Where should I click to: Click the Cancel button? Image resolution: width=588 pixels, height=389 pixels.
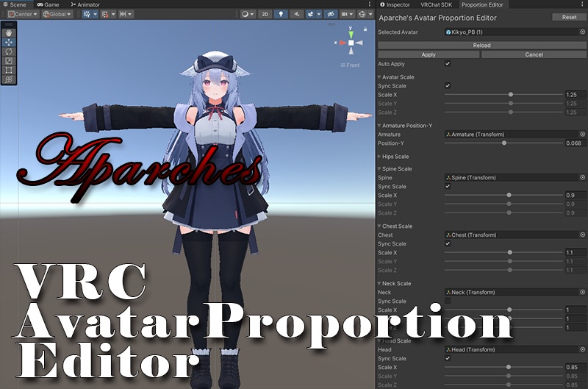(x=534, y=54)
